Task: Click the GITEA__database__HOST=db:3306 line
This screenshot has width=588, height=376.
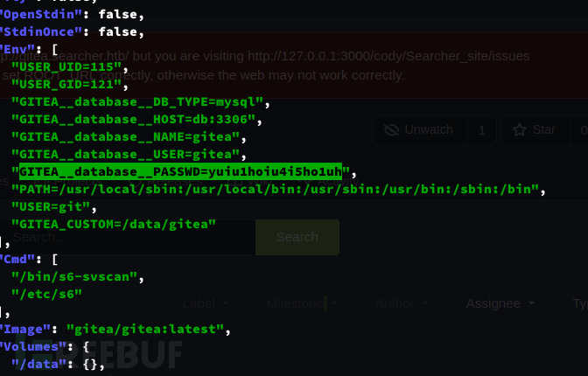Action: pos(133,120)
